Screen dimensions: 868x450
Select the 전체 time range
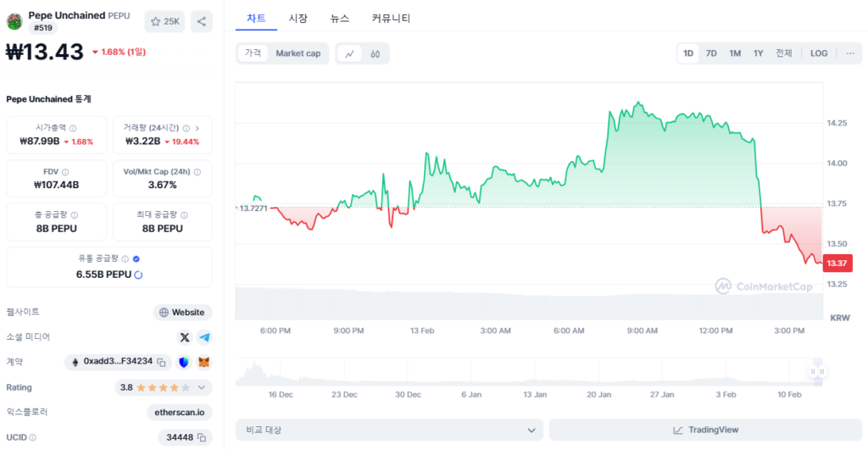[784, 53]
